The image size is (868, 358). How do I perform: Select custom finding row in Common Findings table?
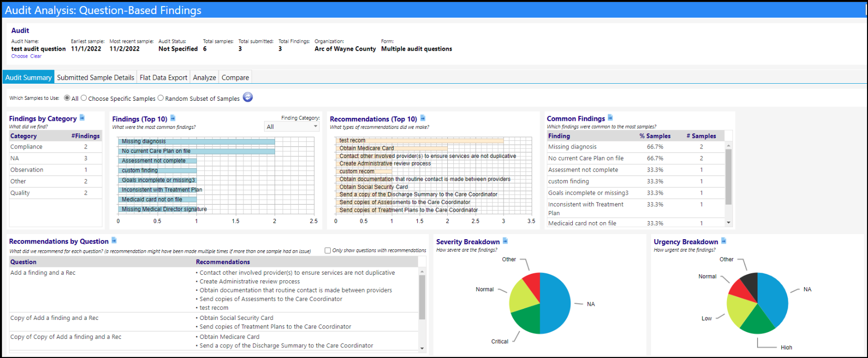[x=636, y=182]
